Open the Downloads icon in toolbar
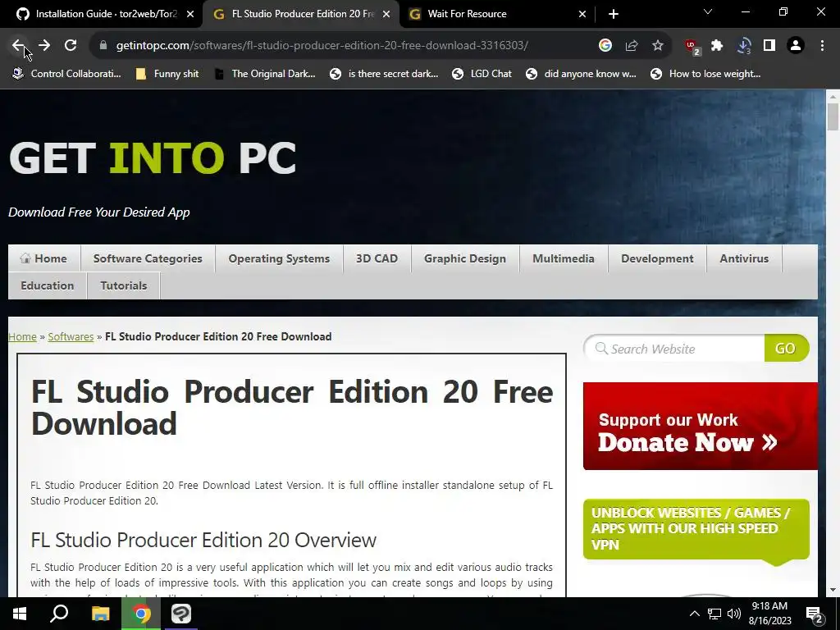The width and height of the screenshot is (840, 630). (x=743, y=46)
